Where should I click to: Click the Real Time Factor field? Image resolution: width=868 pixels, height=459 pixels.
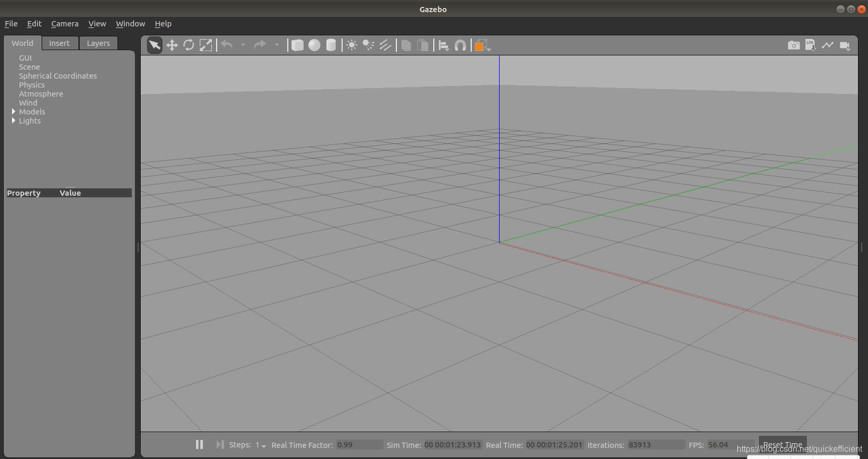[x=359, y=445]
